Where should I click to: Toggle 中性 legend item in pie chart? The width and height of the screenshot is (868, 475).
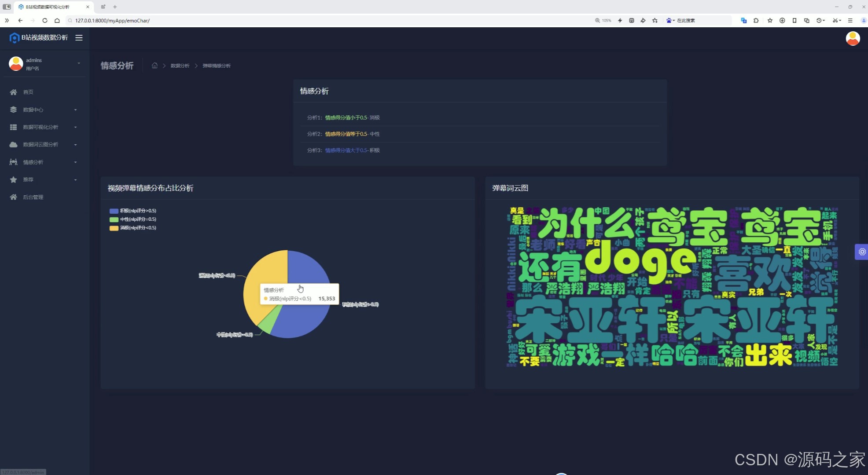[x=133, y=219]
